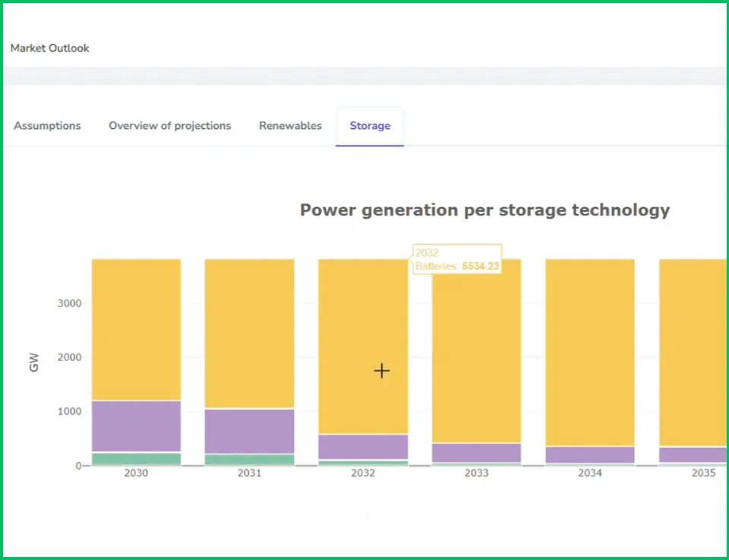This screenshot has width=729, height=560.
Task: Open the Assumptions tab
Action: 47,126
